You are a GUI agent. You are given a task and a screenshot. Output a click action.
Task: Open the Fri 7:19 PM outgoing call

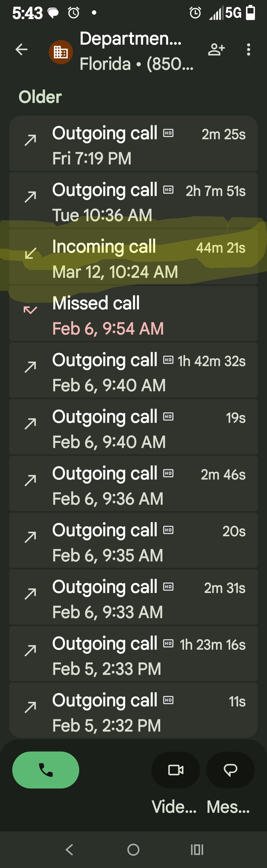(133, 144)
